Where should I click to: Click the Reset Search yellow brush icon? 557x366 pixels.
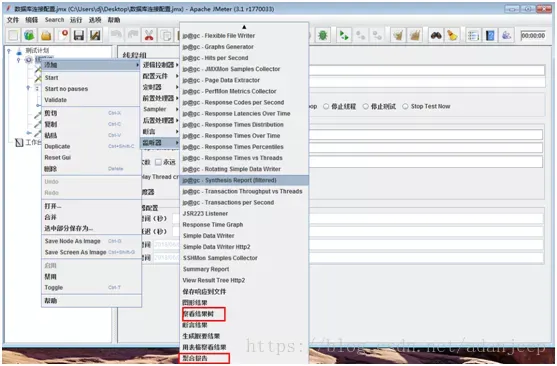(452, 35)
